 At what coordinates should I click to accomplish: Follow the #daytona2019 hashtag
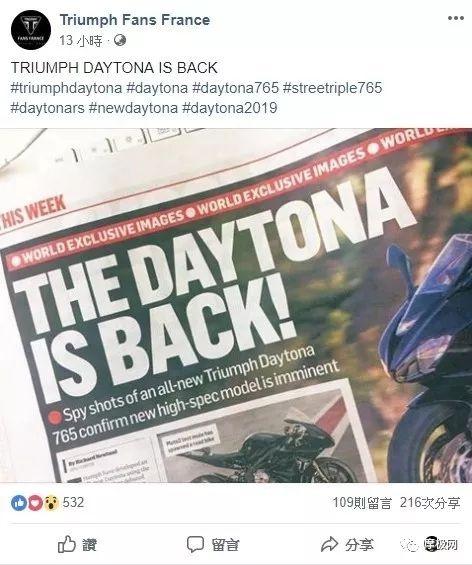click(230, 108)
